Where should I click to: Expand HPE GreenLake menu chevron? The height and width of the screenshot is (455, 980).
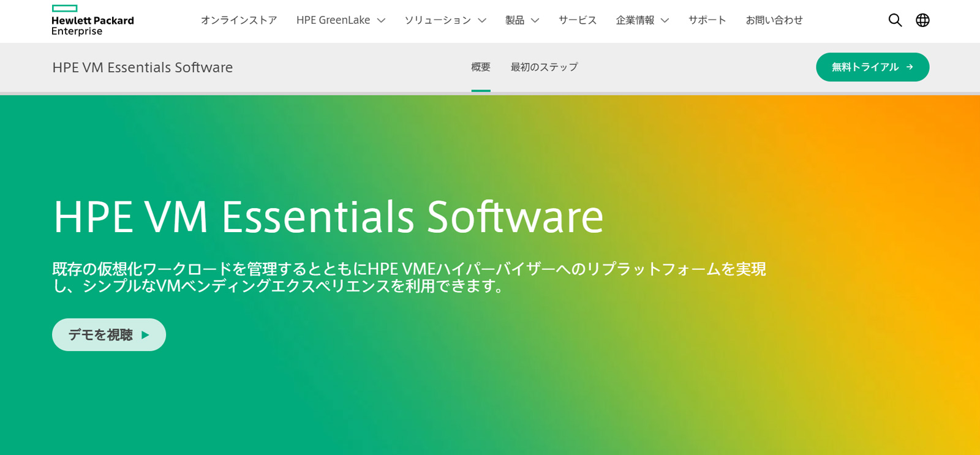(x=381, y=20)
